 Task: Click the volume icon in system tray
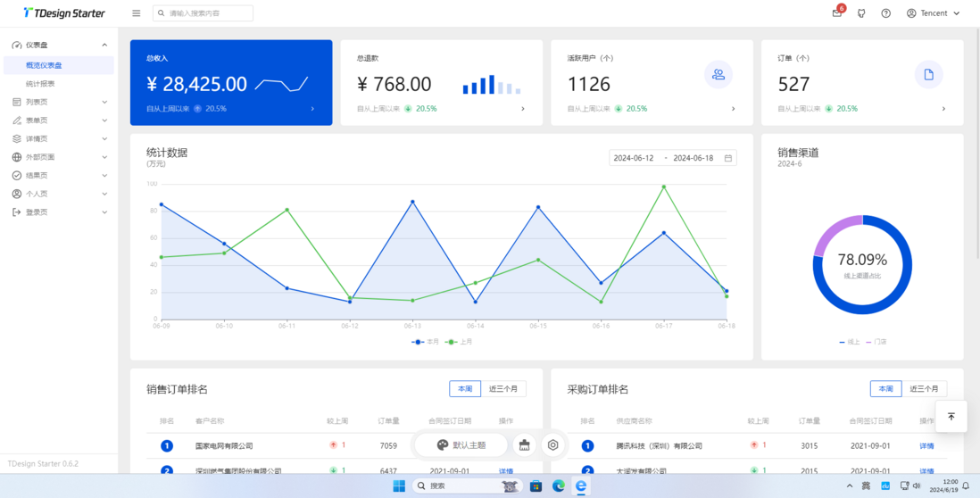click(917, 486)
